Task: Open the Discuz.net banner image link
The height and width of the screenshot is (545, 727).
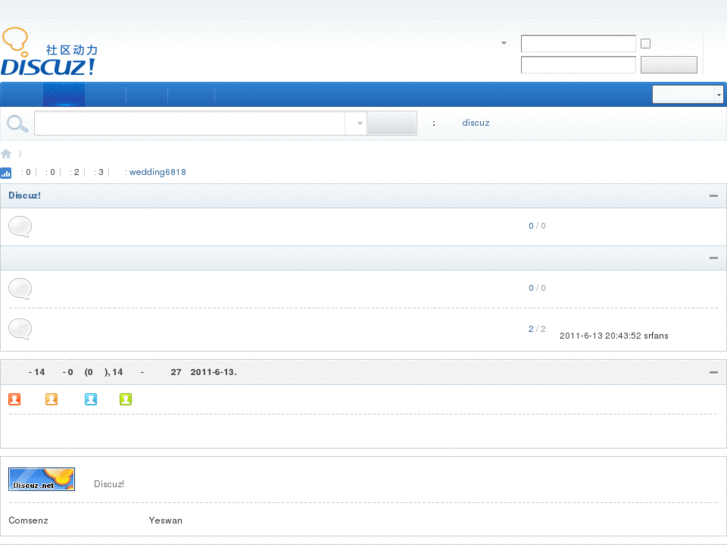Action: [41, 479]
